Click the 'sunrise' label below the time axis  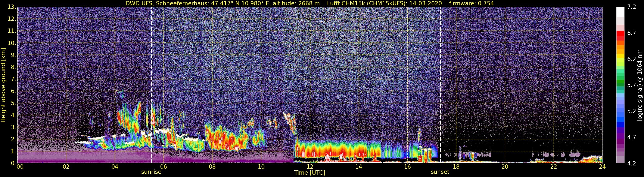(x=151, y=172)
